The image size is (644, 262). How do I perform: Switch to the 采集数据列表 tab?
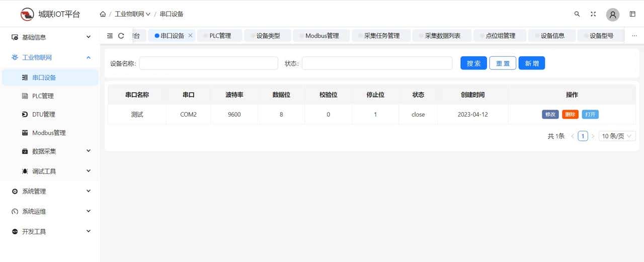click(442, 36)
